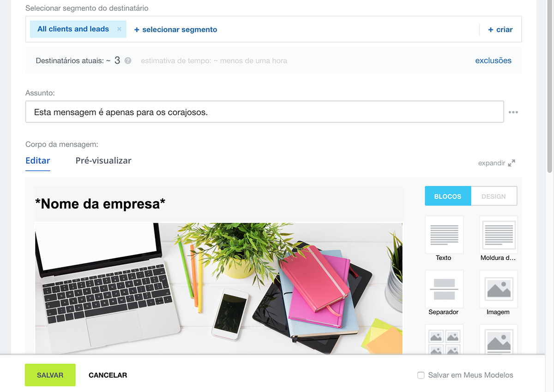Click the green SALVAR button

pyautogui.click(x=50, y=375)
